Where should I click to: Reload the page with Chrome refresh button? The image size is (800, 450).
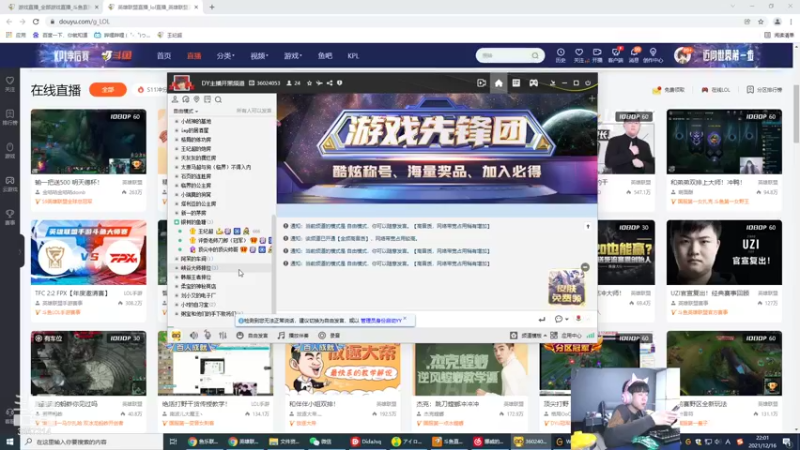click(x=36, y=21)
